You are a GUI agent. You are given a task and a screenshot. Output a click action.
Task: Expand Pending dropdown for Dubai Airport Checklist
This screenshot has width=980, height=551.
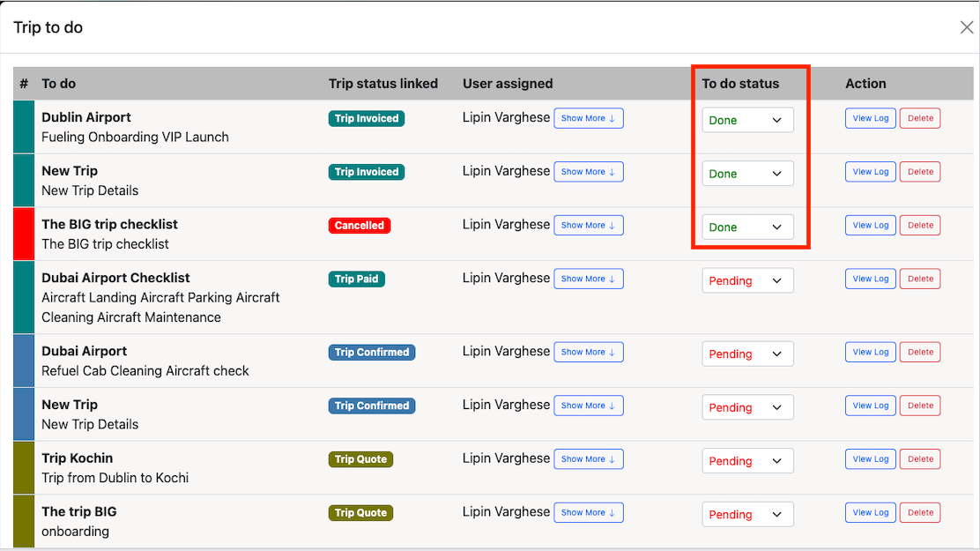[x=747, y=281]
